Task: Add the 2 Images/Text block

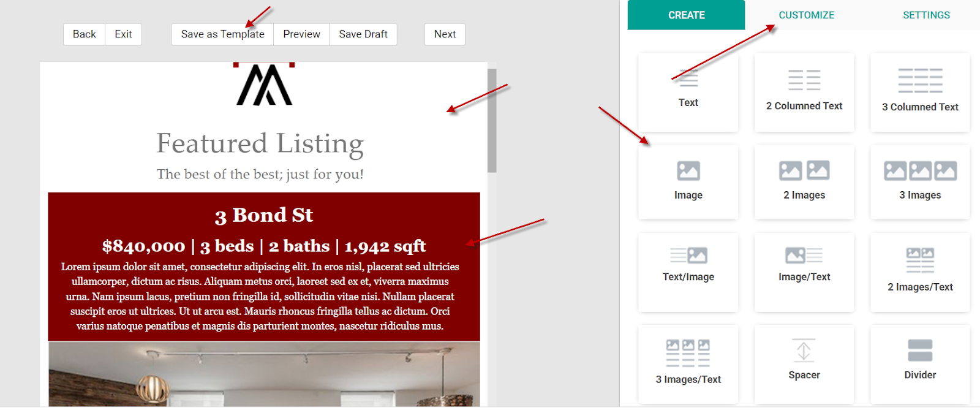Action: click(x=920, y=271)
